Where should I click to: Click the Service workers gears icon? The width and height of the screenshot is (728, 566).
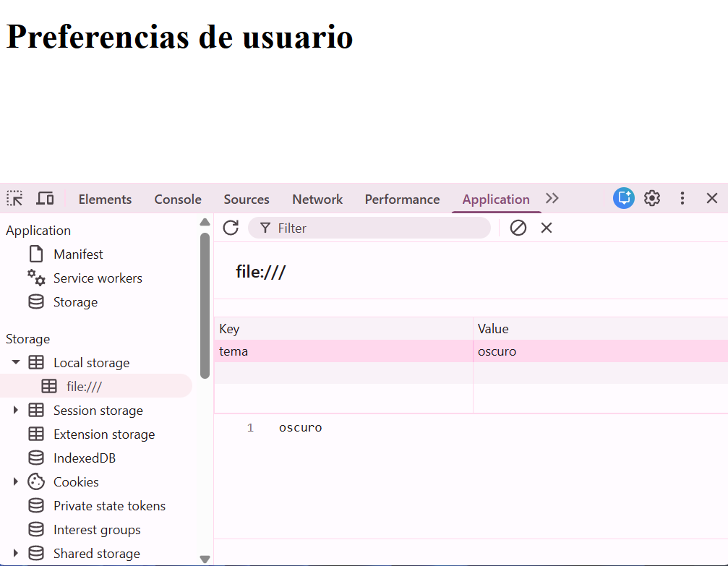(35, 278)
